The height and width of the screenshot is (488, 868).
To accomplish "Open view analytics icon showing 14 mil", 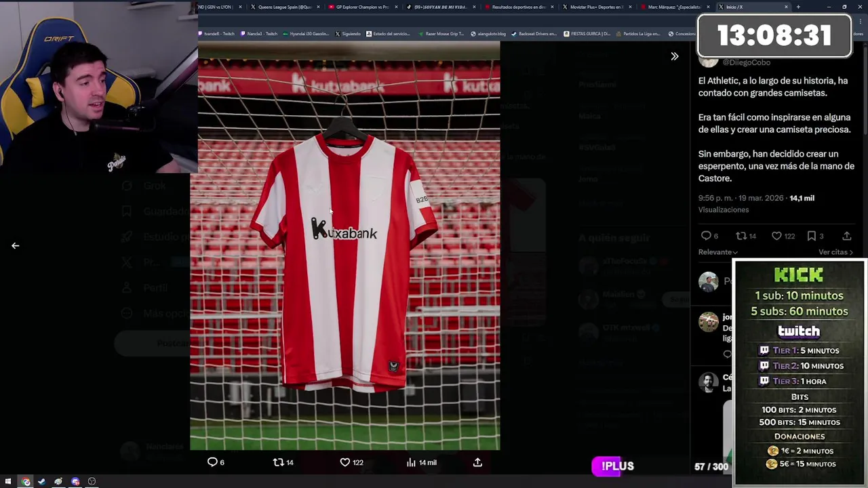I will pos(411,462).
